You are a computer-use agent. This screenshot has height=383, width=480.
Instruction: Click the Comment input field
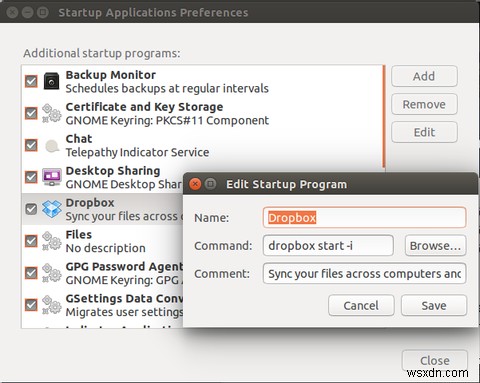click(x=364, y=274)
